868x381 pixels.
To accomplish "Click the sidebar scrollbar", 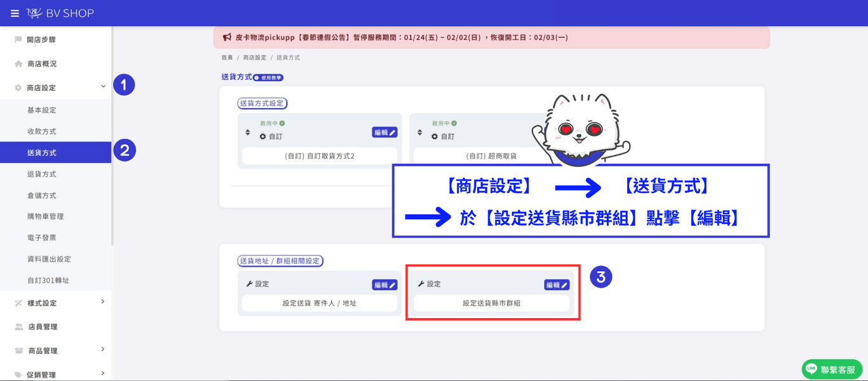I will (x=113, y=137).
